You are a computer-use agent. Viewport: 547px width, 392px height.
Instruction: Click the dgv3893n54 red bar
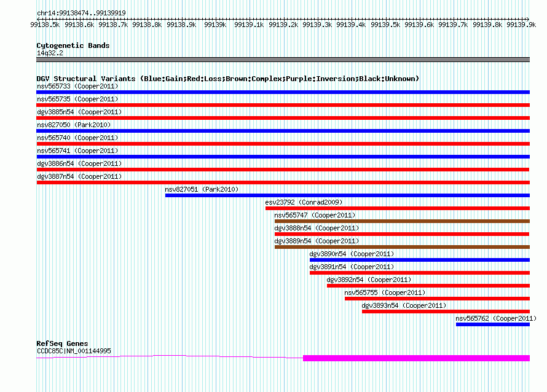click(446, 312)
